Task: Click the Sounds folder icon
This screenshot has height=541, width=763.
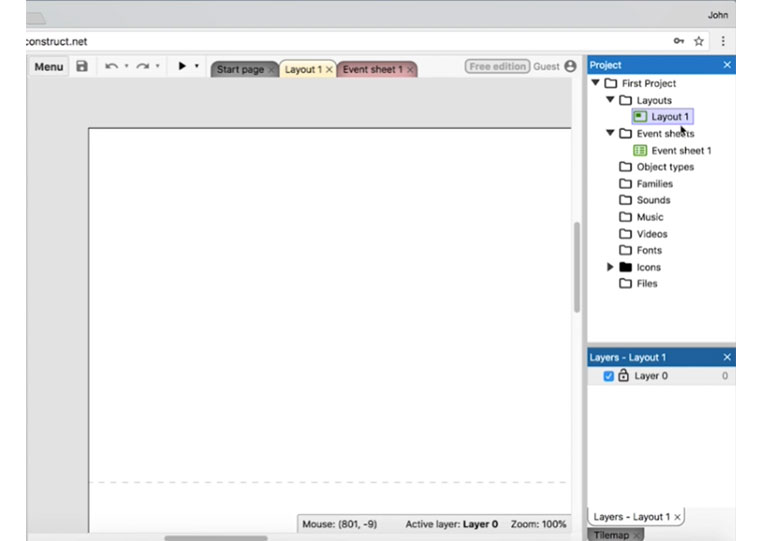Action: [625, 200]
